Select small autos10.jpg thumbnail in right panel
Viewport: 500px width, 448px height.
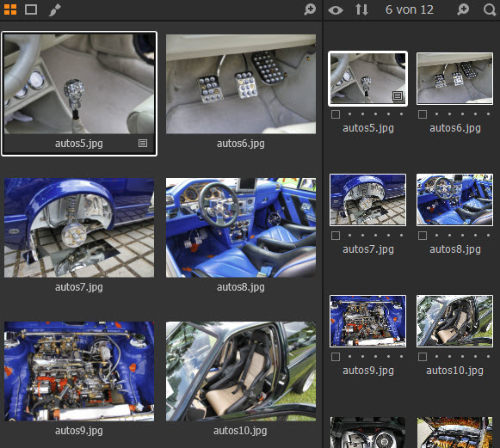454,321
